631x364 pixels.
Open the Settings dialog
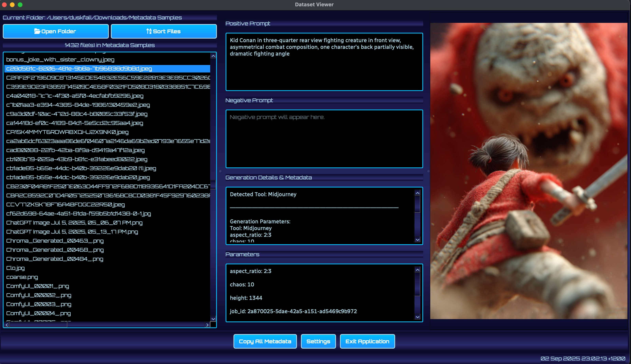318,341
